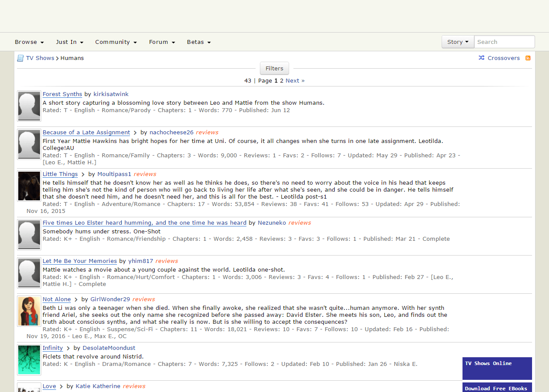The image size is (549, 392).
Task: Open the Forum menu
Action: click(x=162, y=42)
